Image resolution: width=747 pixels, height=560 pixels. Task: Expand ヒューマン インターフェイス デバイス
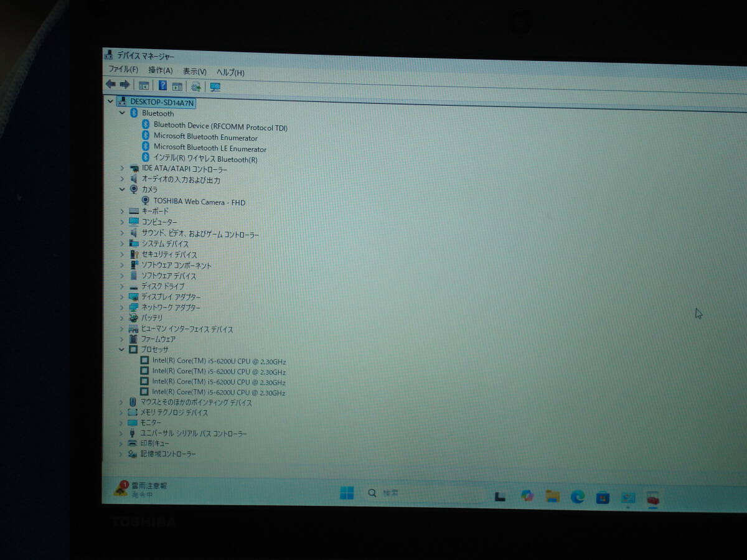[x=122, y=328]
